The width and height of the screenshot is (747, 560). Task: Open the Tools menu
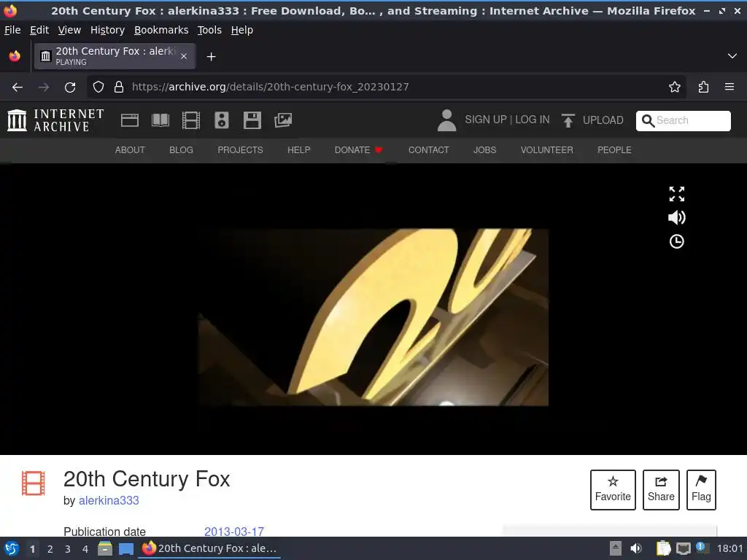209,30
